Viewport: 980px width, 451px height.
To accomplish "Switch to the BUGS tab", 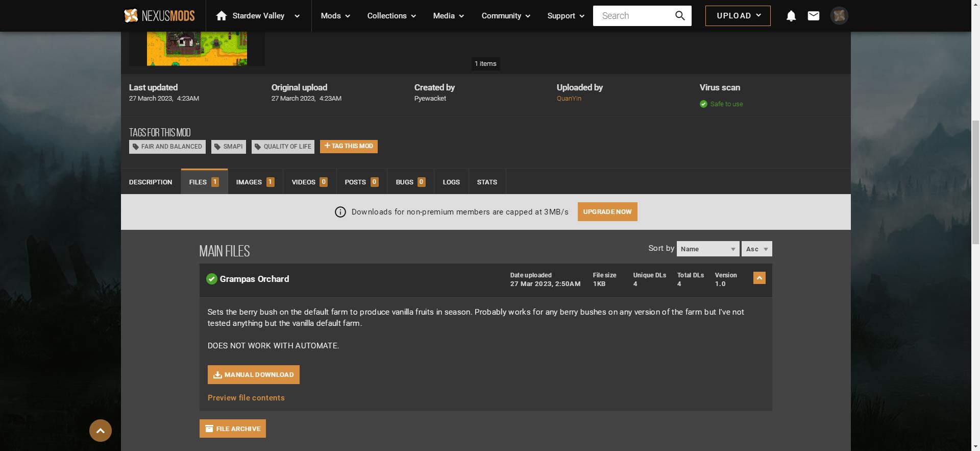I will pos(410,182).
